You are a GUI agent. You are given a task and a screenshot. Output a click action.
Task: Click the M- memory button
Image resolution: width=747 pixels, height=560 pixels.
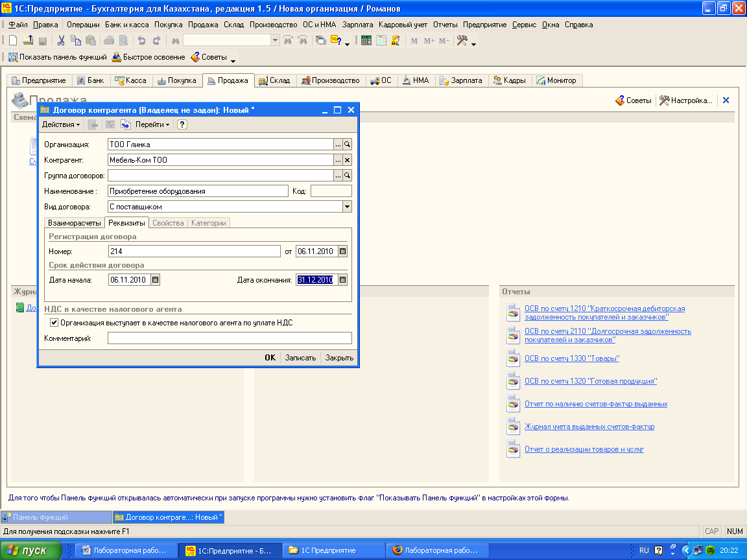[444, 41]
